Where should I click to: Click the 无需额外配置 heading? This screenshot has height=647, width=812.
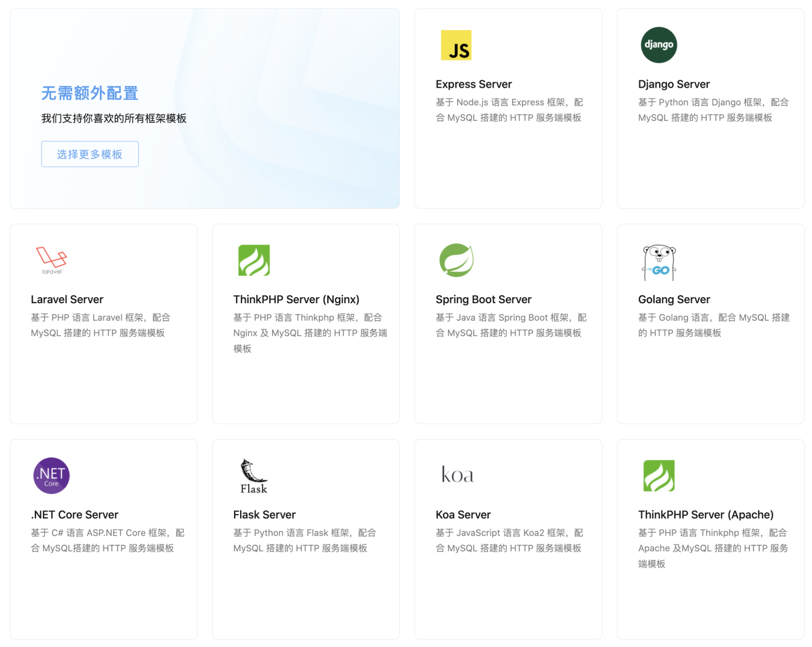point(90,93)
